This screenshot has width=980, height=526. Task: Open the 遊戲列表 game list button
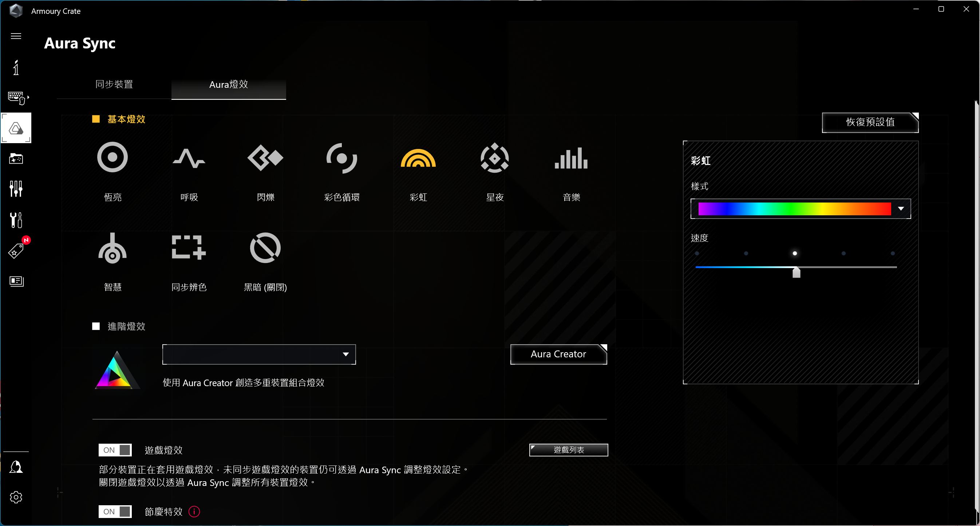click(569, 450)
